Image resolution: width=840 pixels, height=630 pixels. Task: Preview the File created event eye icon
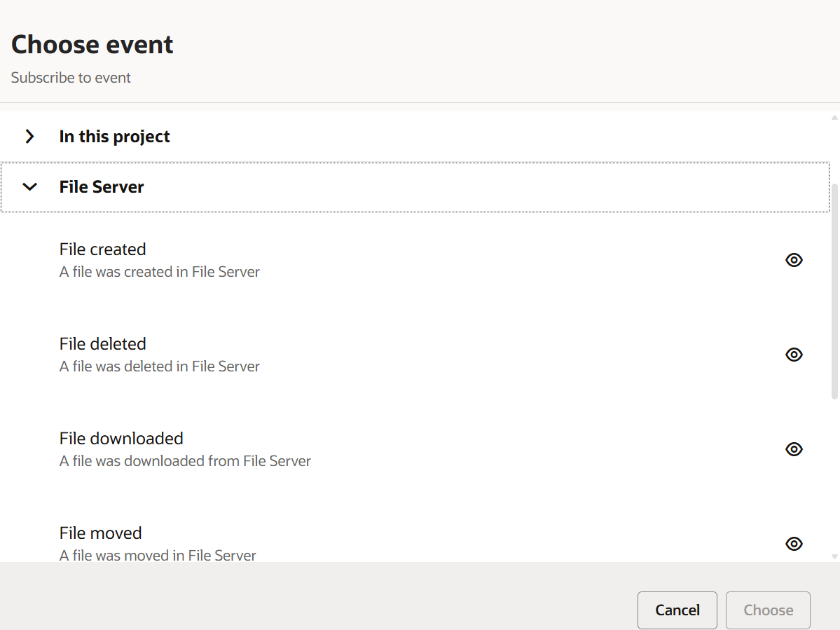pyautogui.click(x=794, y=260)
